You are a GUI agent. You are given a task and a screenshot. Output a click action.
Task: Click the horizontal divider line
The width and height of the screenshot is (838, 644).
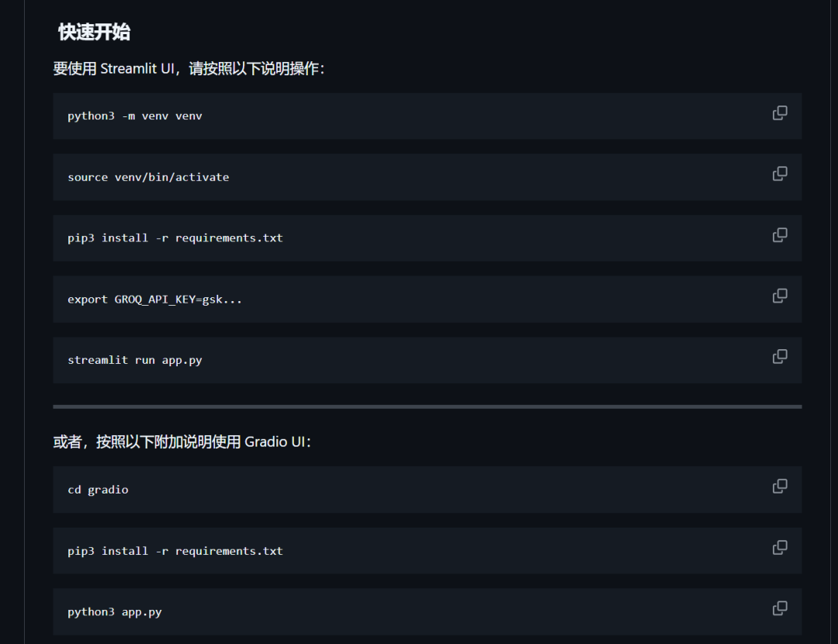click(427, 407)
